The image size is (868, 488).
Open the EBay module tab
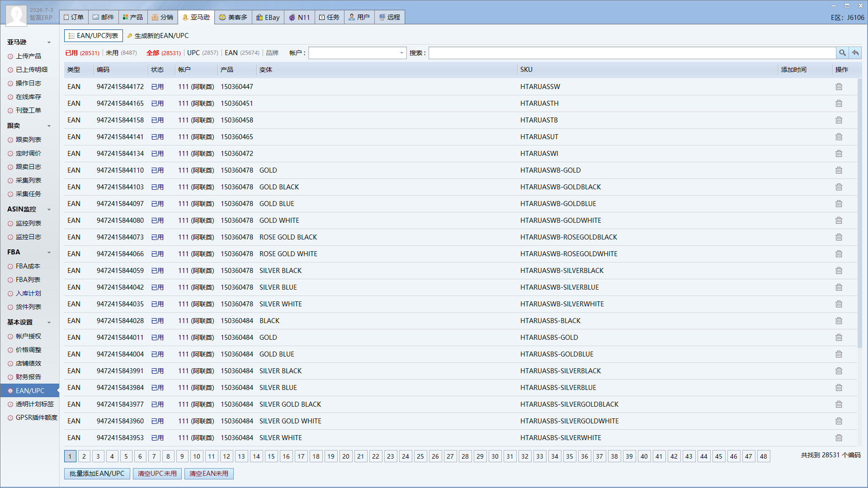[x=268, y=17]
